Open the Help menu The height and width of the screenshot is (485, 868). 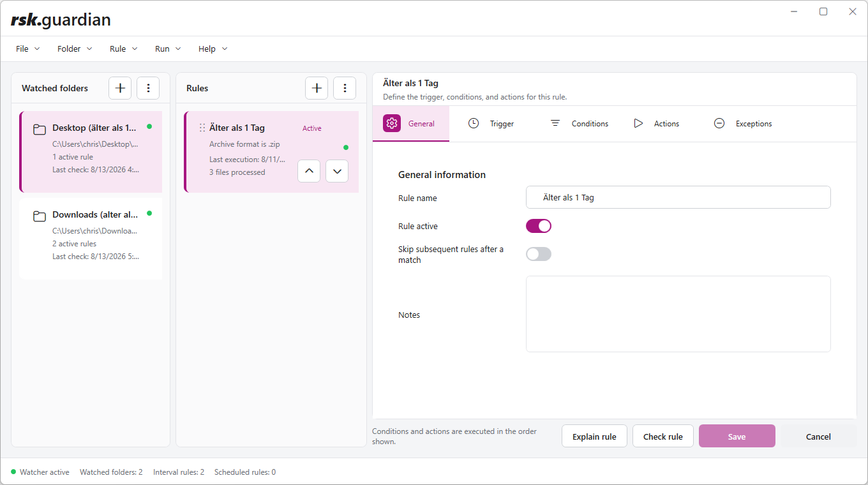click(x=213, y=48)
